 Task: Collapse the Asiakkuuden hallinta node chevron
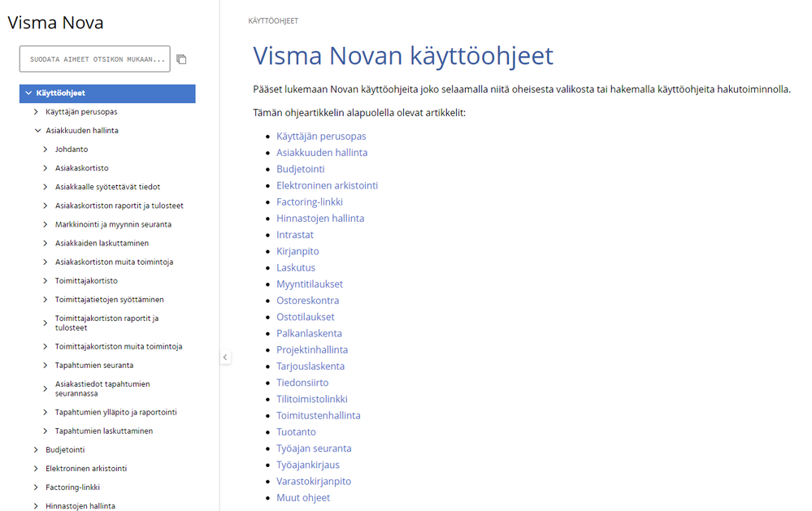pos(37,131)
